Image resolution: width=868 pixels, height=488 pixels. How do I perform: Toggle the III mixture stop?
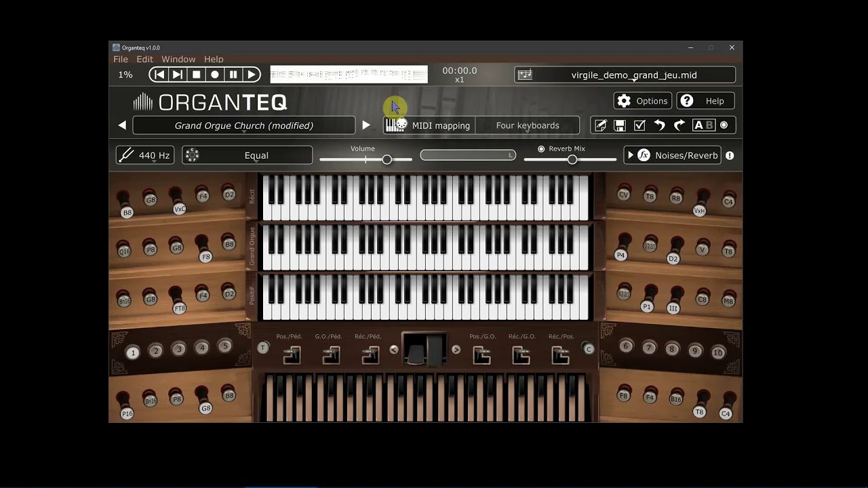[x=673, y=307]
